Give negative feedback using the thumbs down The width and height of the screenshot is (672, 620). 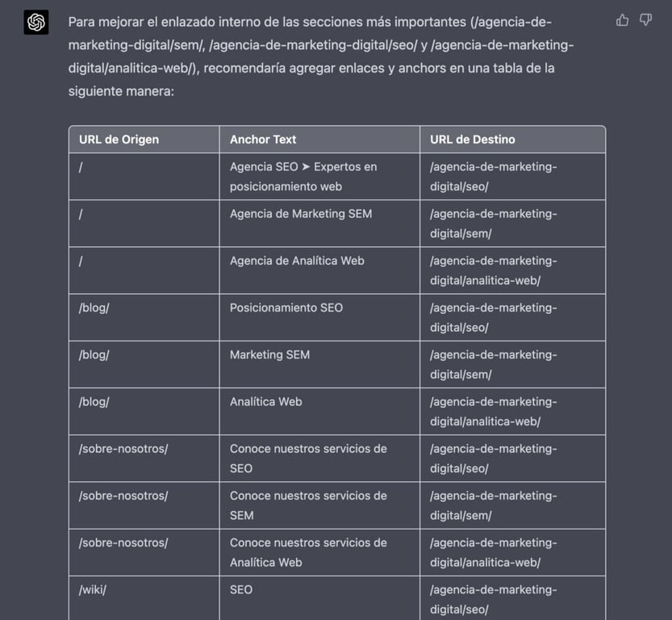[645, 19]
